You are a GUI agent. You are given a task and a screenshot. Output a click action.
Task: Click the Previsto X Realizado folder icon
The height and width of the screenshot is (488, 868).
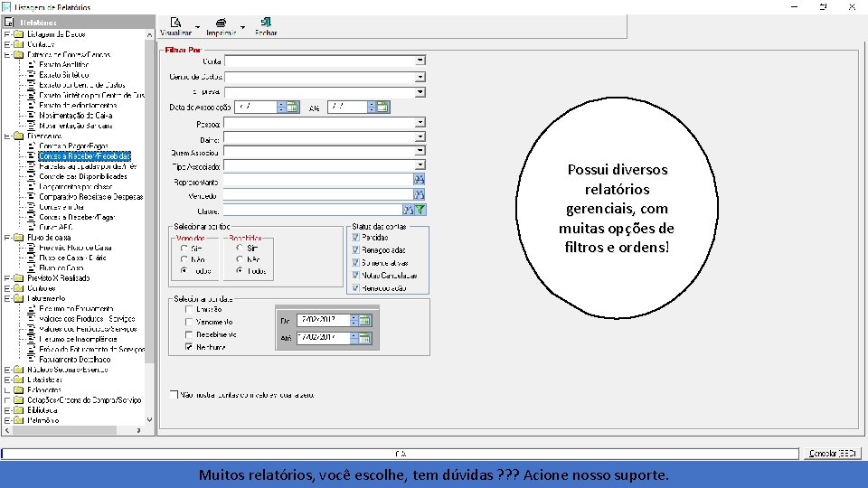tap(19, 277)
